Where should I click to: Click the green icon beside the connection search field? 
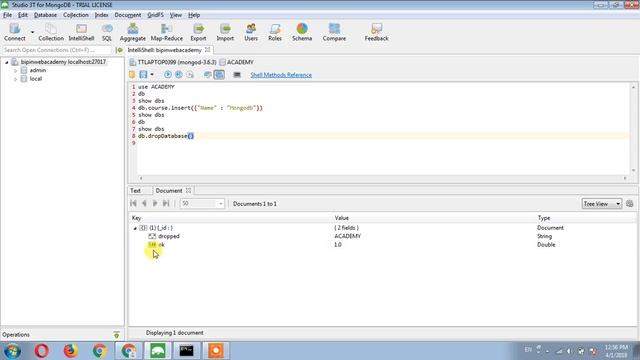(x=119, y=50)
